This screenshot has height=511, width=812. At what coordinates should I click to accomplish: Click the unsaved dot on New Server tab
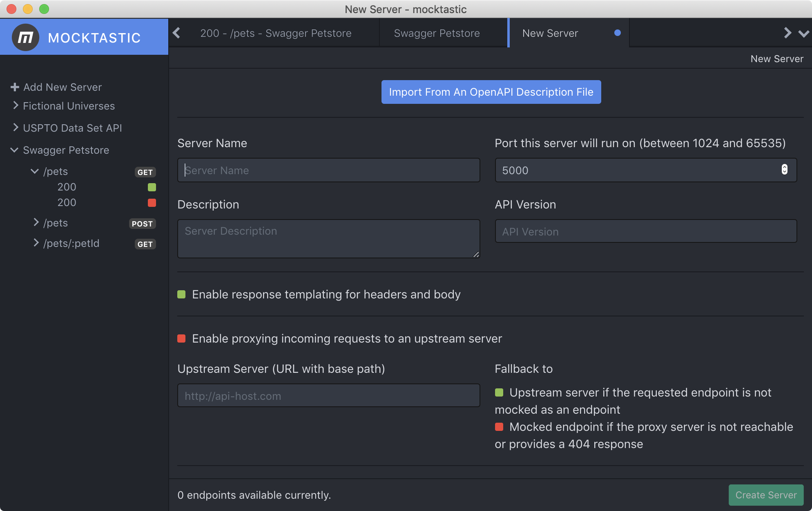point(618,33)
